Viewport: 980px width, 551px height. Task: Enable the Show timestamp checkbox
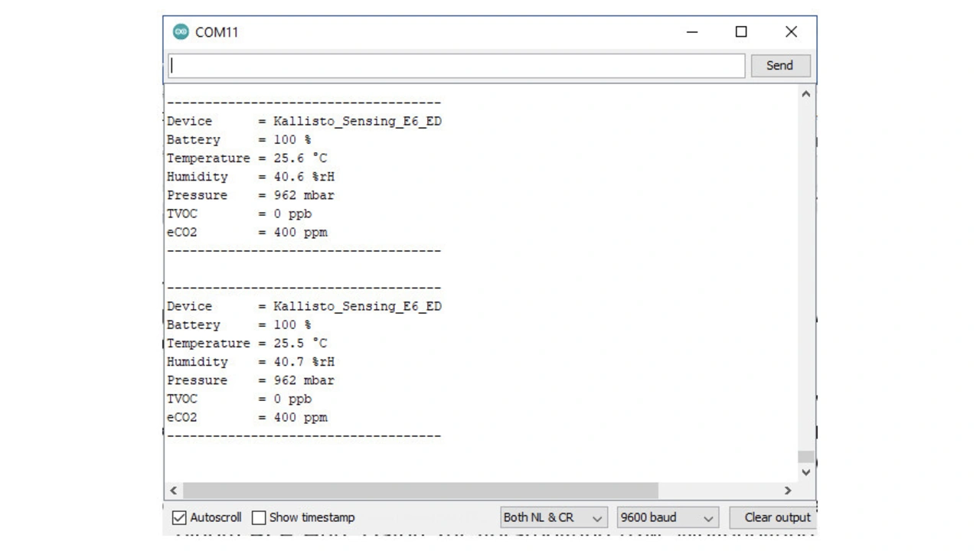click(260, 518)
